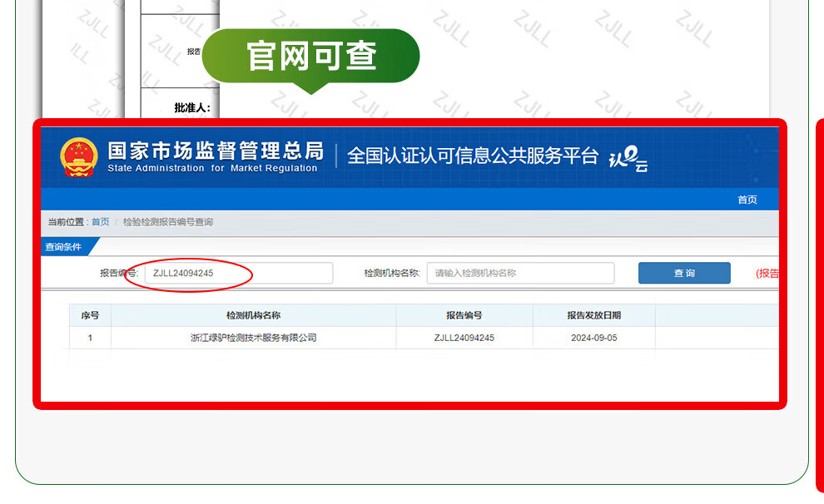Select the 2024-09-05 date cell
Screen dimensions: 824x504
(x=593, y=338)
